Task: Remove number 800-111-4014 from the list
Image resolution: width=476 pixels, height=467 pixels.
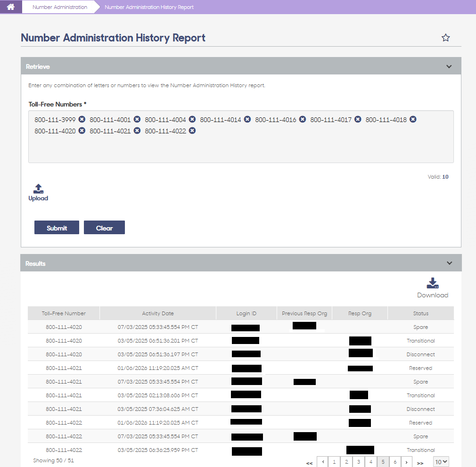Action: tap(247, 119)
